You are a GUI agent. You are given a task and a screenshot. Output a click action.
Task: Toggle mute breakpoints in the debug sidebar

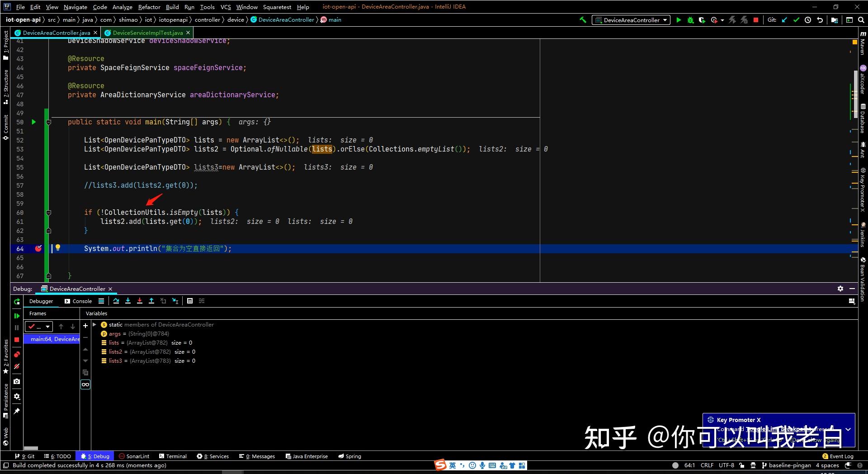coord(17,366)
